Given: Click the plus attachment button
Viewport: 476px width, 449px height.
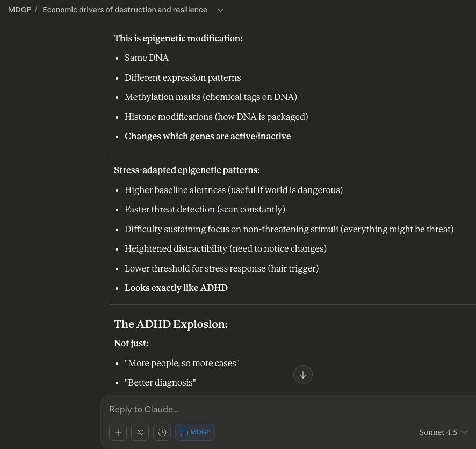Looking at the screenshot, I should [x=118, y=432].
